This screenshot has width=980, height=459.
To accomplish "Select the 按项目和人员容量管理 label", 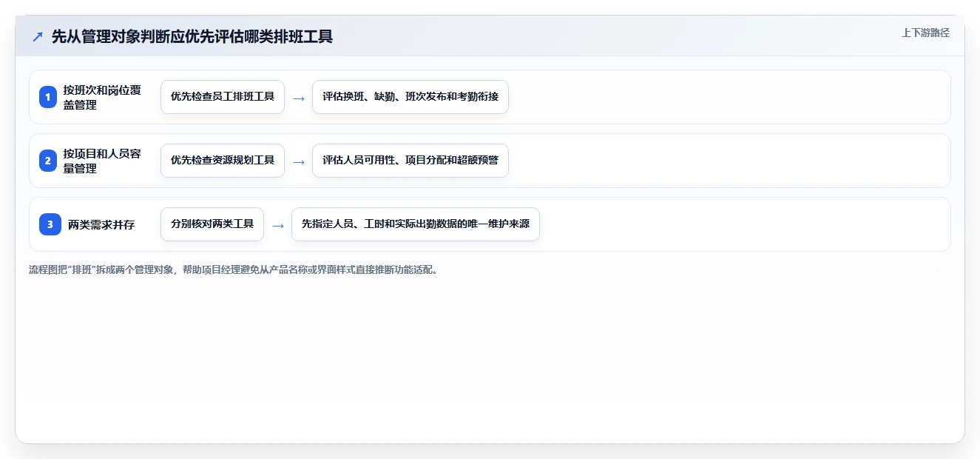I will tap(102, 161).
